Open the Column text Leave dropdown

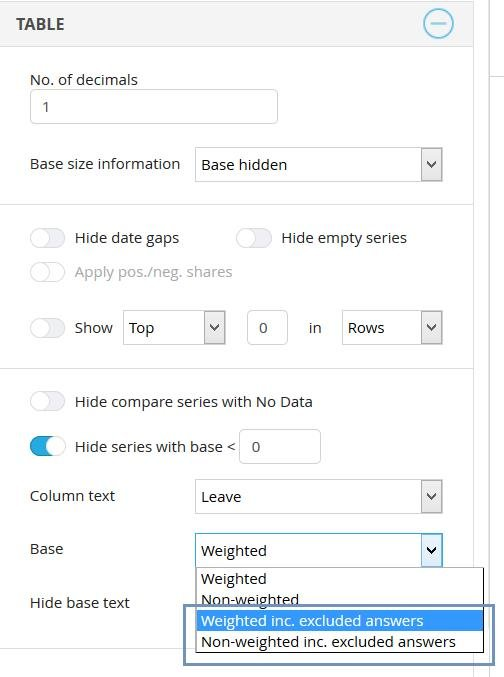[318, 497]
